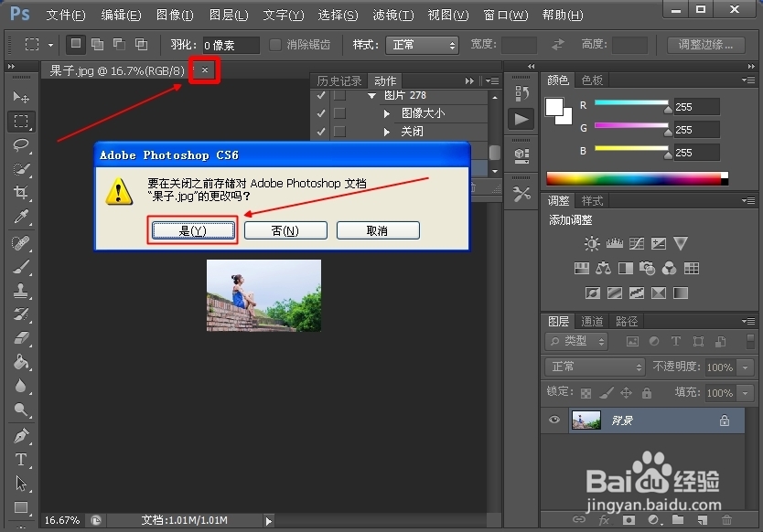Screen dimensions: 763x532
Task: Select the Blur tool
Action: (x=20, y=386)
